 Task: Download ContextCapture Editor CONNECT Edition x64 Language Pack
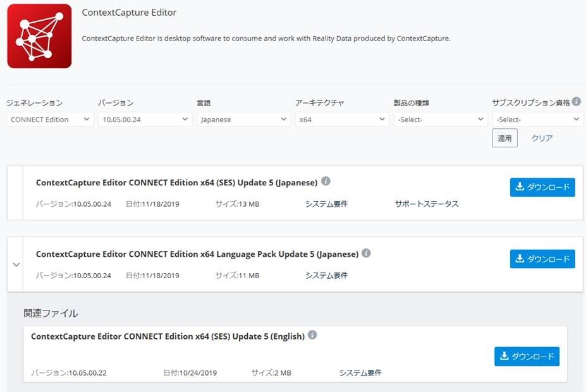pos(542,259)
